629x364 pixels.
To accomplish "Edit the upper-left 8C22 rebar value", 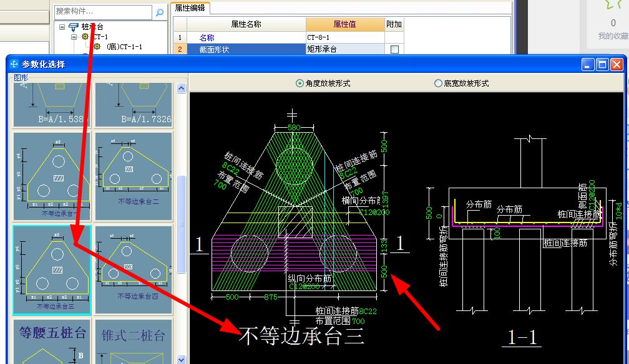I will tap(231, 168).
